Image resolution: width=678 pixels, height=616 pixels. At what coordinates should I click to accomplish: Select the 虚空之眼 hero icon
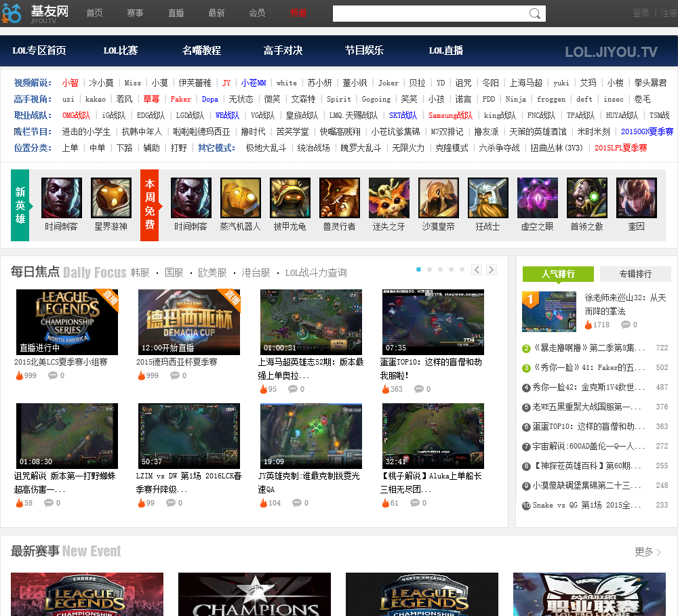[538, 198]
